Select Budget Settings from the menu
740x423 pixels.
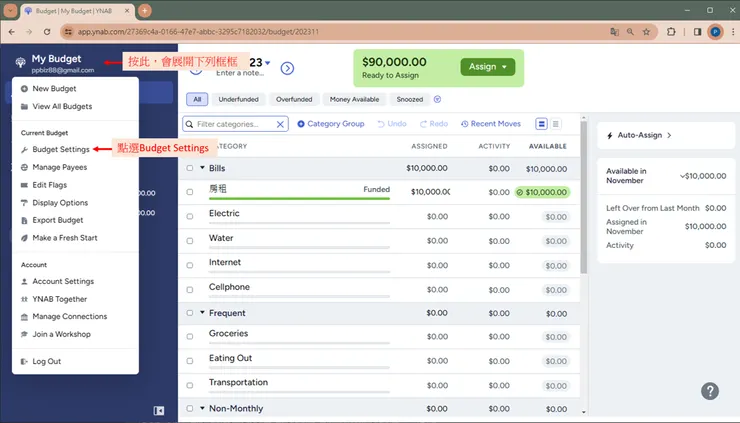pyautogui.click(x=61, y=150)
